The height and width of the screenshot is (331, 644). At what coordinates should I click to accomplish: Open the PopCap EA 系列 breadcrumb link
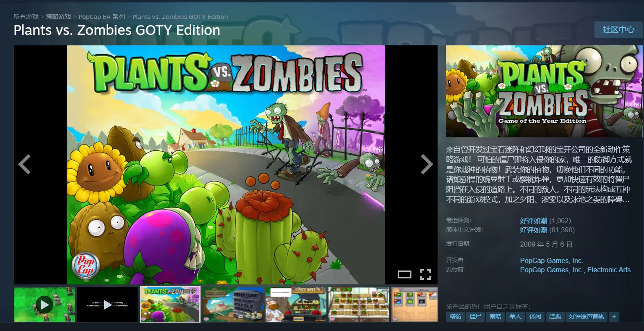pyautogui.click(x=102, y=17)
